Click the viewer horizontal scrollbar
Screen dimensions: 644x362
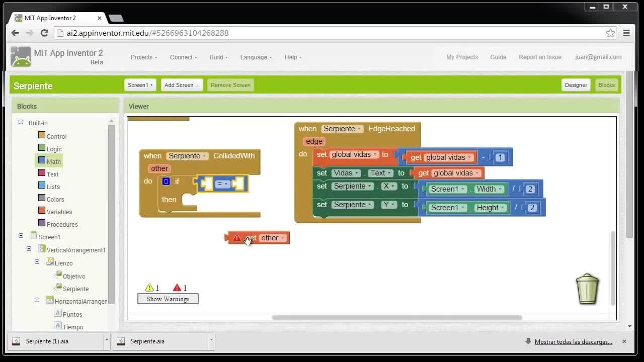click(397, 317)
